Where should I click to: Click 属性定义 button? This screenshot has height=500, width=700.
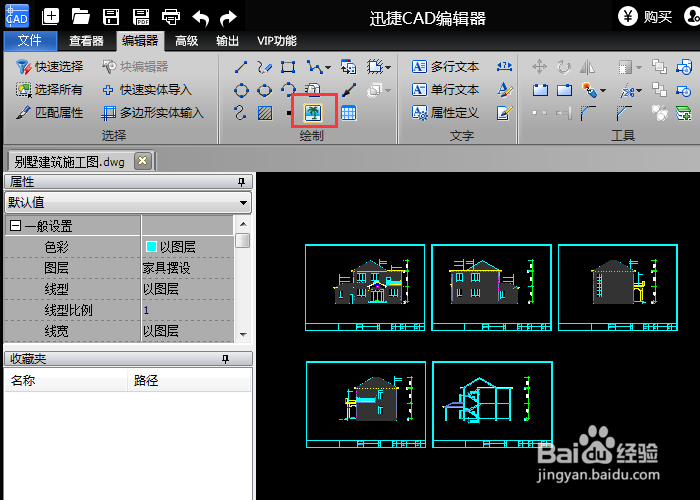point(445,112)
